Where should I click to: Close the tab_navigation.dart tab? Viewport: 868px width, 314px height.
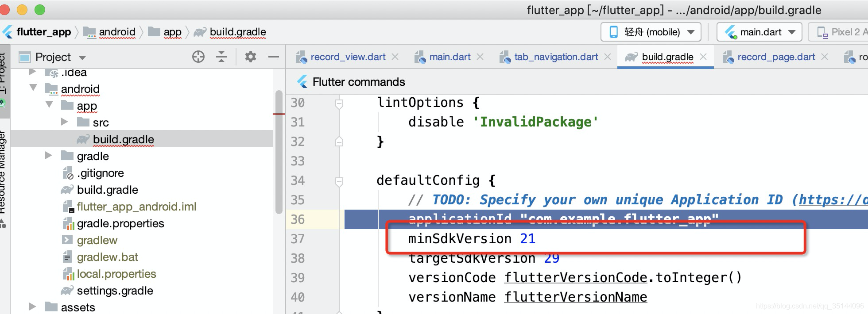(608, 57)
